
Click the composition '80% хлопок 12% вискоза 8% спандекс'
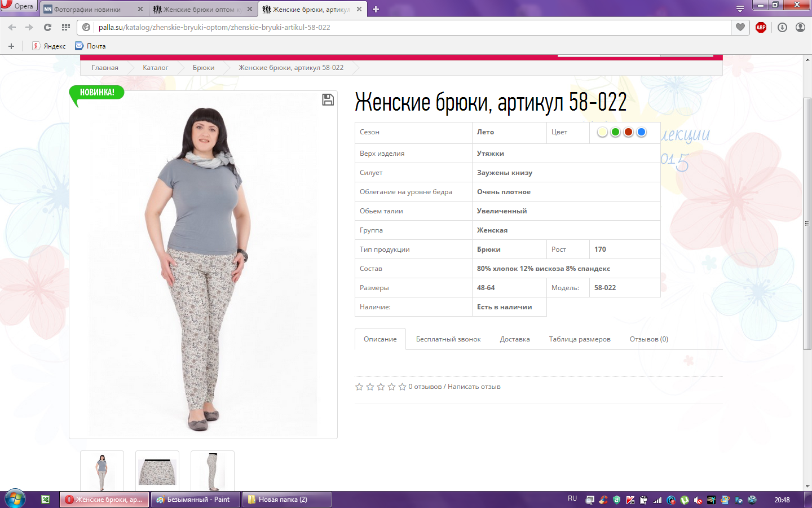544,269
